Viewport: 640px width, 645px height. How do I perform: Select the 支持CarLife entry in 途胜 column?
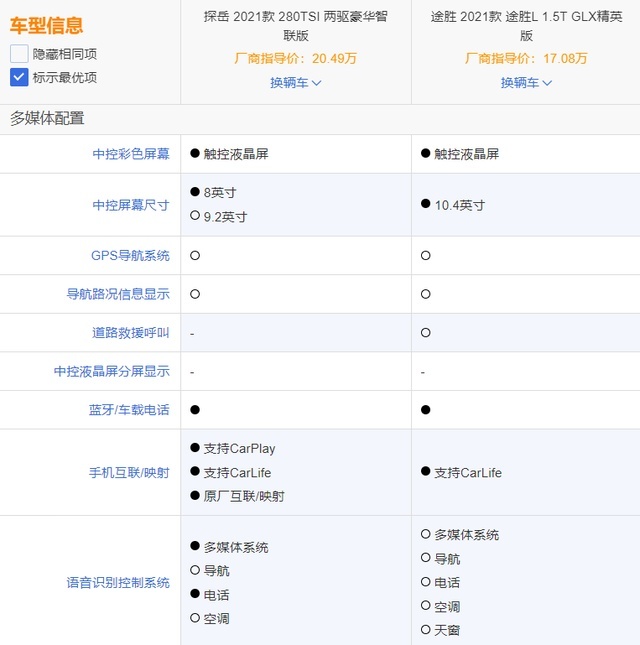click(468, 473)
